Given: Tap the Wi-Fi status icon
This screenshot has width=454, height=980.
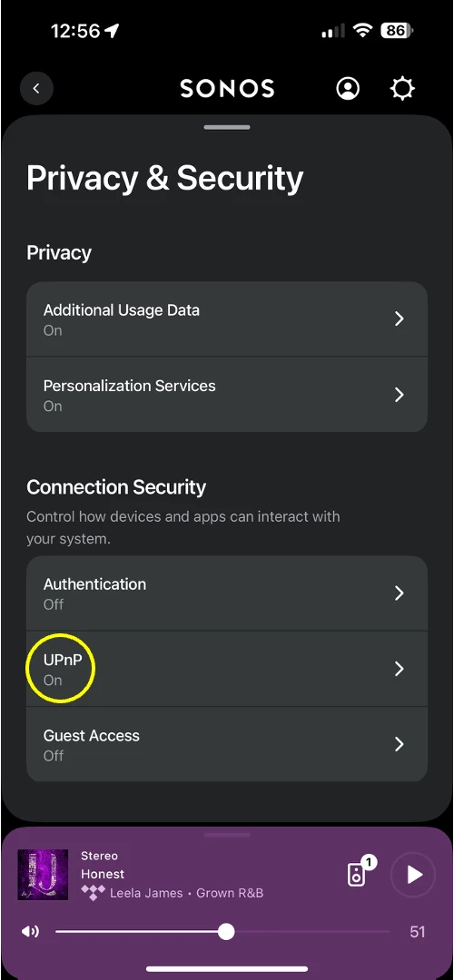Looking at the screenshot, I should point(362,30).
